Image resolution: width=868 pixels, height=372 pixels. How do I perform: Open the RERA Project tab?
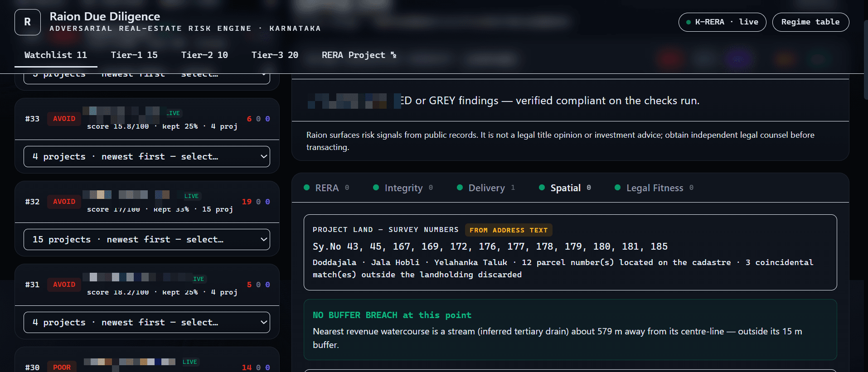(x=359, y=55)
